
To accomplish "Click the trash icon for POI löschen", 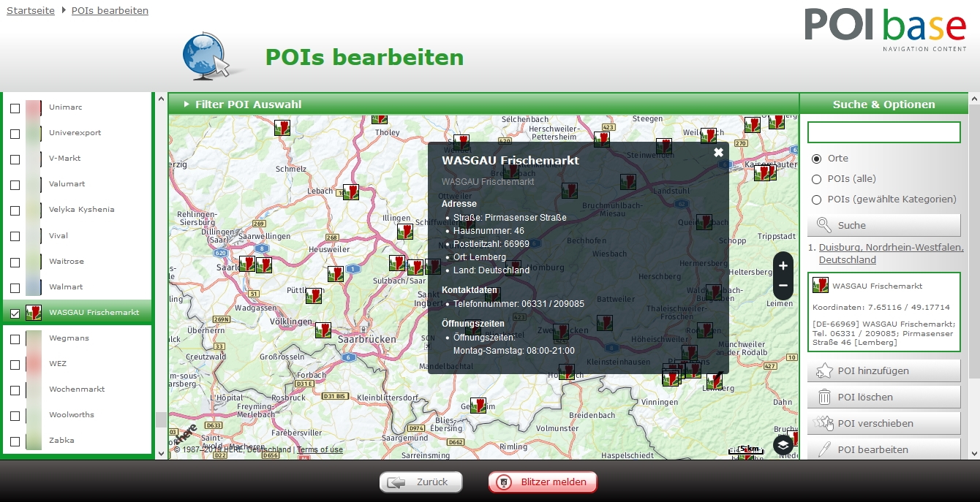I will tap(824, 398).
